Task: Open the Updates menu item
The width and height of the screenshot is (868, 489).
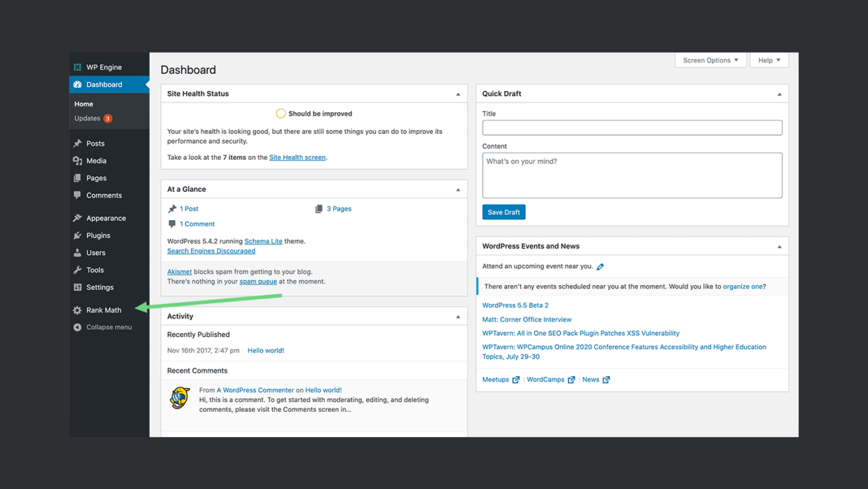Action: pyautogui.click(x=86, y=118)
